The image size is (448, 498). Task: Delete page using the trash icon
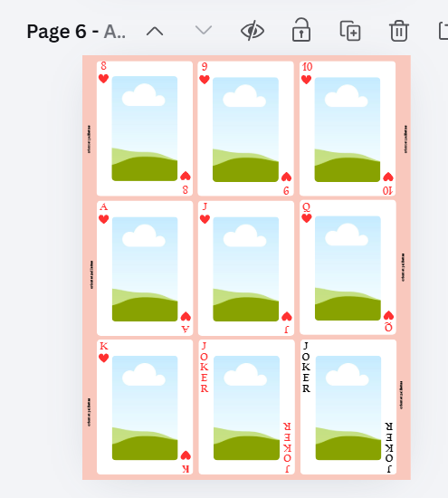[x=399, y=31]
